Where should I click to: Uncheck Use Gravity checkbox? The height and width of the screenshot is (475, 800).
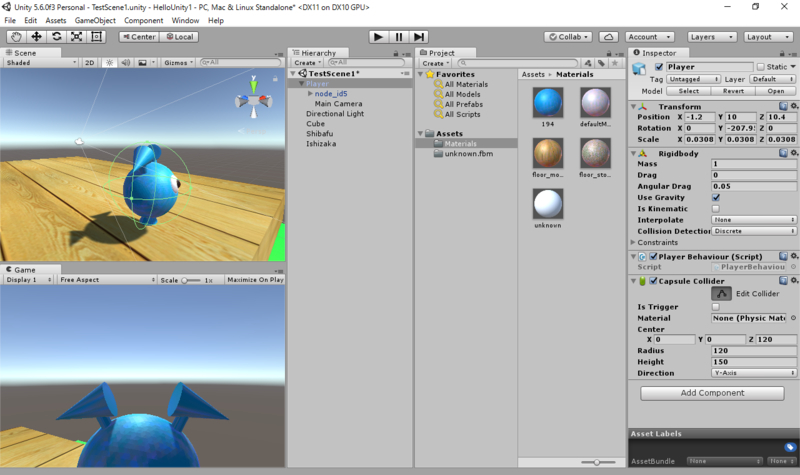coord(716,197)
